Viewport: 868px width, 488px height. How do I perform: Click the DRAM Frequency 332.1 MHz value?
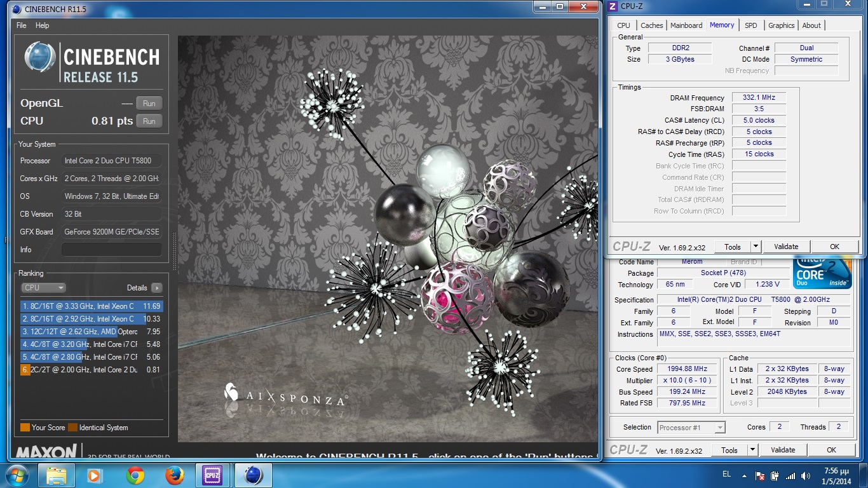tap(759, 98)
